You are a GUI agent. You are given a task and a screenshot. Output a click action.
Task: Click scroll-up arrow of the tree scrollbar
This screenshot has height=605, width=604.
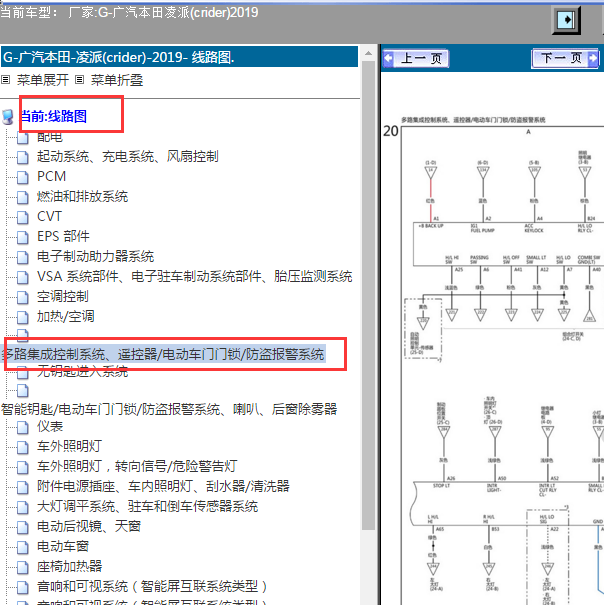point(368,53)
